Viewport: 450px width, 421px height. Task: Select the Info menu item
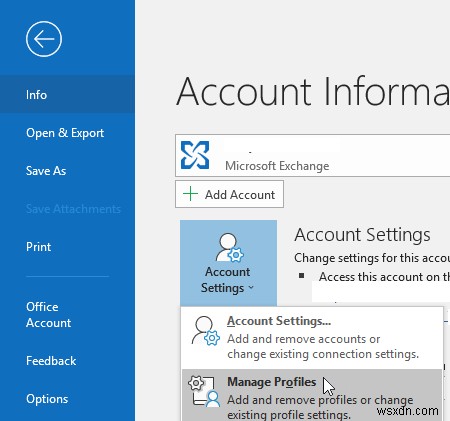[x=67, y=95]
